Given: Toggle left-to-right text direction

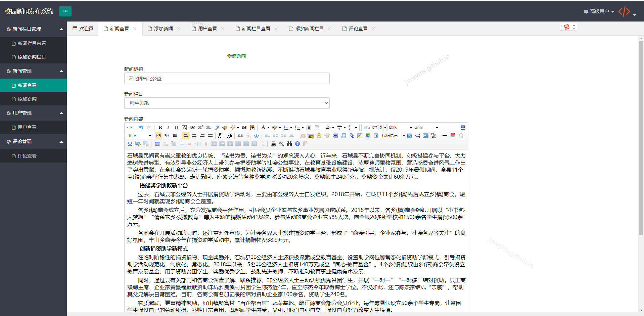Looking at the screenshot, I should click(x=158, y=136).
